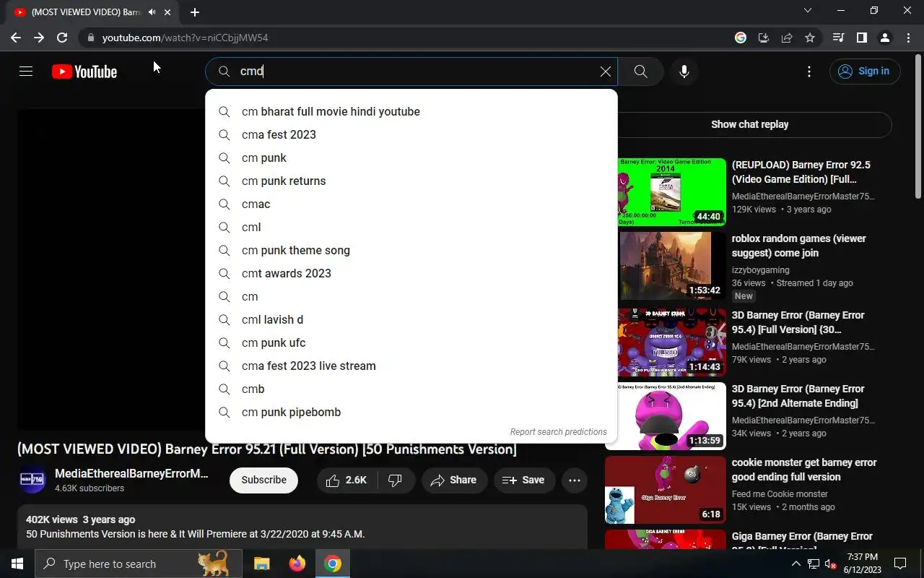
Task: Open a new browser tab
Action: pyautogui.click(x=195, y=12)
